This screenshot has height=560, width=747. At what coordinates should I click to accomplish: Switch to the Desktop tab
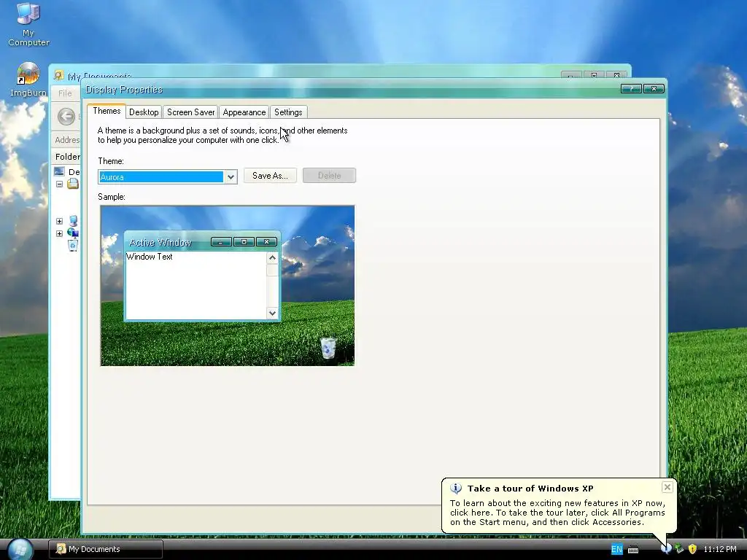click(144, 112)
